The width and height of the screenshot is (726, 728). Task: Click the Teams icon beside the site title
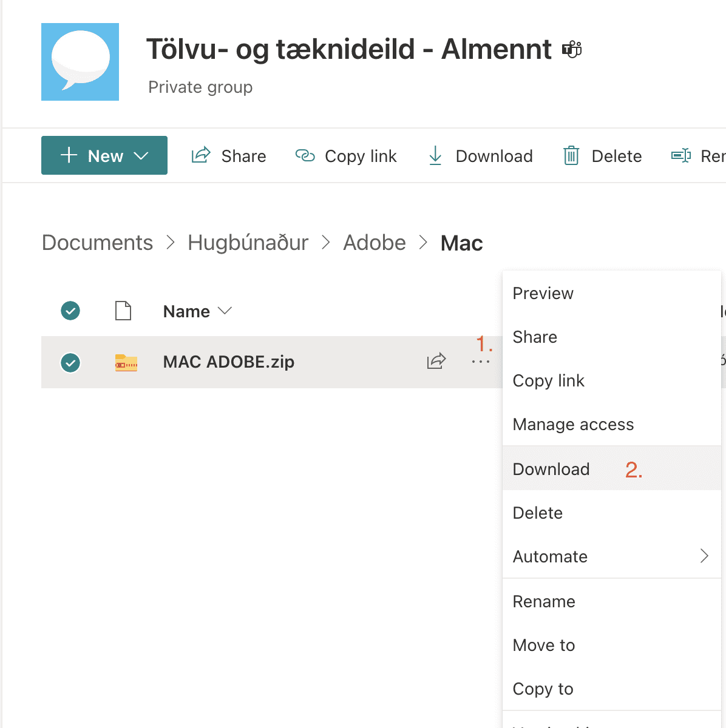[571, 49]
